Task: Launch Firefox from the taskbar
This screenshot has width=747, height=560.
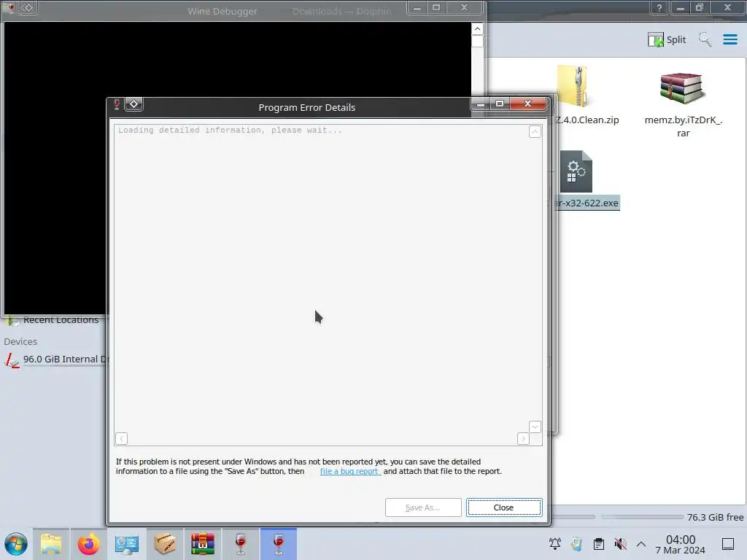Action: click(88, 544)
